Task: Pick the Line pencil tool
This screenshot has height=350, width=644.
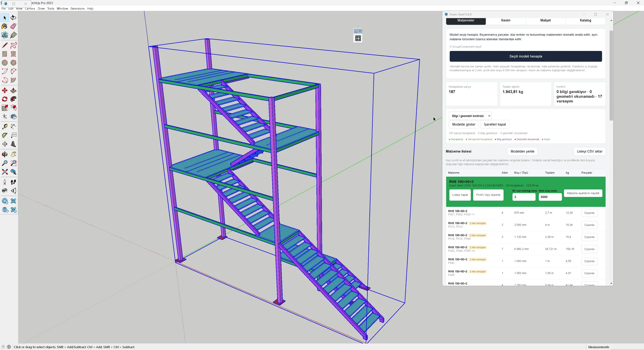Action: click(x=5, y=45)
